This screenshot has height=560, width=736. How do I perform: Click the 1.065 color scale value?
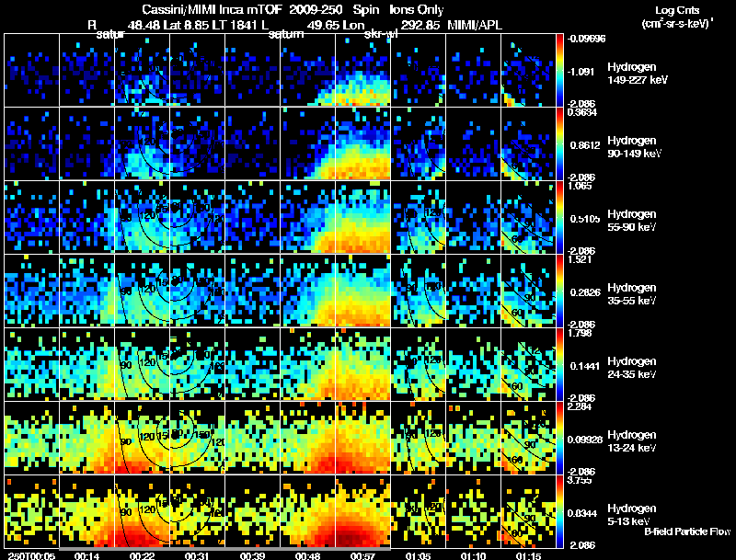(580, 185)
